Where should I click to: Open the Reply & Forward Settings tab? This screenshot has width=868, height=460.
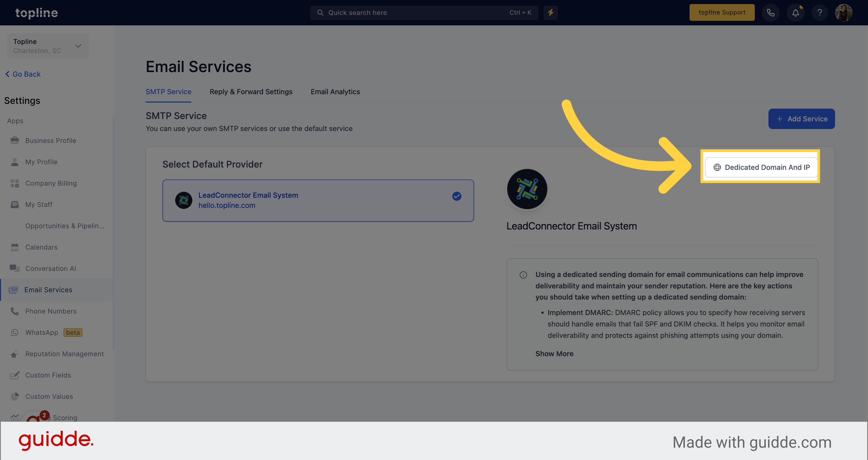[251, 92]
